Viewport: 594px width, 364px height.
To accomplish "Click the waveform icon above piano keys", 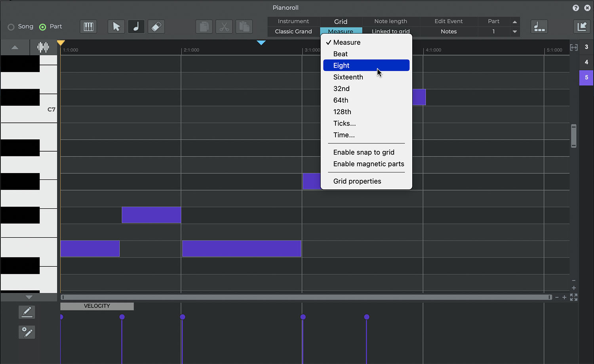I will tap(43, 47).
